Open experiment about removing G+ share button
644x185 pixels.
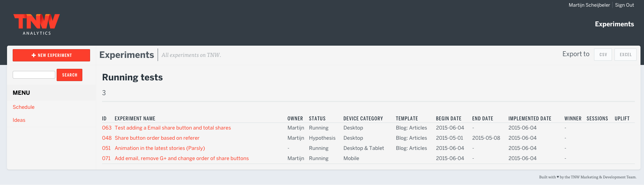click(x=182, y=158)
